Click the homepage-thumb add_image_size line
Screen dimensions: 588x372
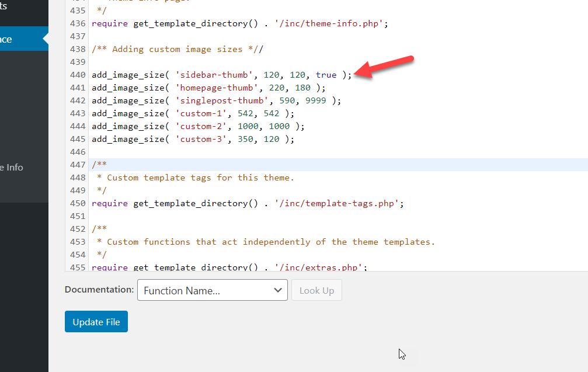[208, 88]
